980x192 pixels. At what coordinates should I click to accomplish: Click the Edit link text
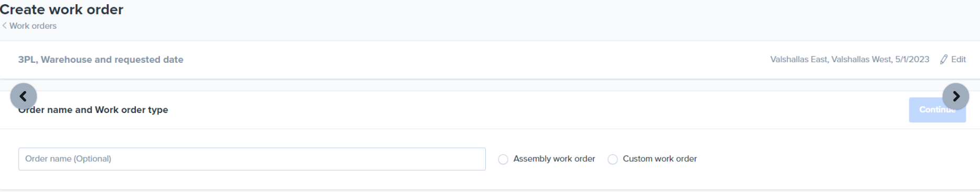tap(959, 60)
